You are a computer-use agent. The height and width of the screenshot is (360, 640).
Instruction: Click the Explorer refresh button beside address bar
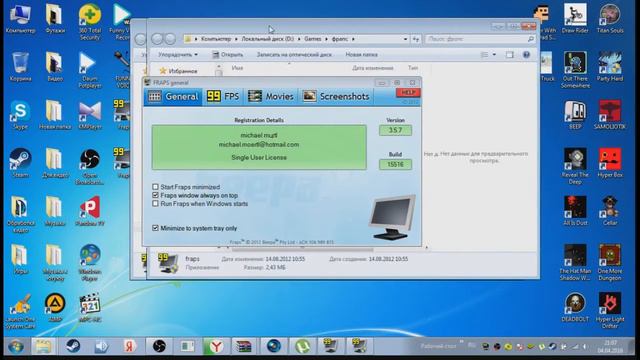click(416, 39)
